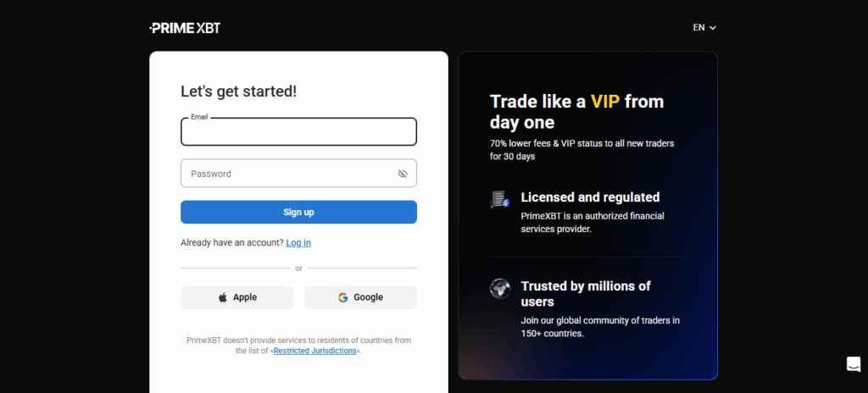Open the EN language dropdown
Viewport: 868px width, 393px height.
704,28
